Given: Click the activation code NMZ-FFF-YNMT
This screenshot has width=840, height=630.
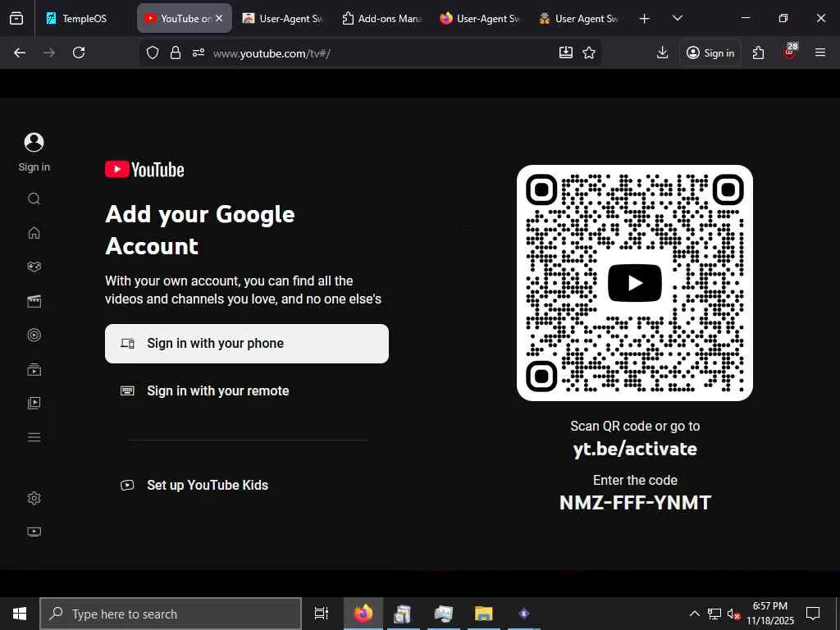Looking at the screenshot, I should tap(635, 503).
